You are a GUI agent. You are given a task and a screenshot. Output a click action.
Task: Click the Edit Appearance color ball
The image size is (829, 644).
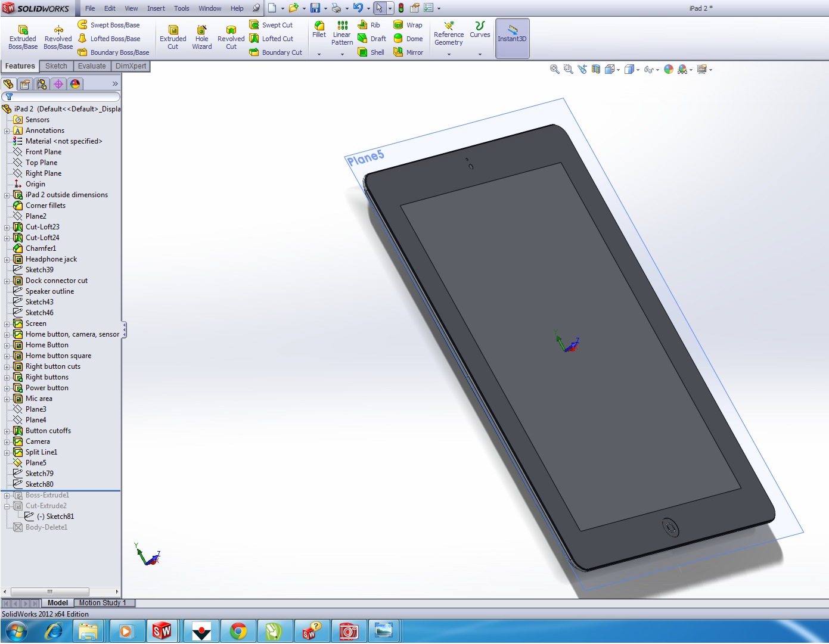click(669, 69)
